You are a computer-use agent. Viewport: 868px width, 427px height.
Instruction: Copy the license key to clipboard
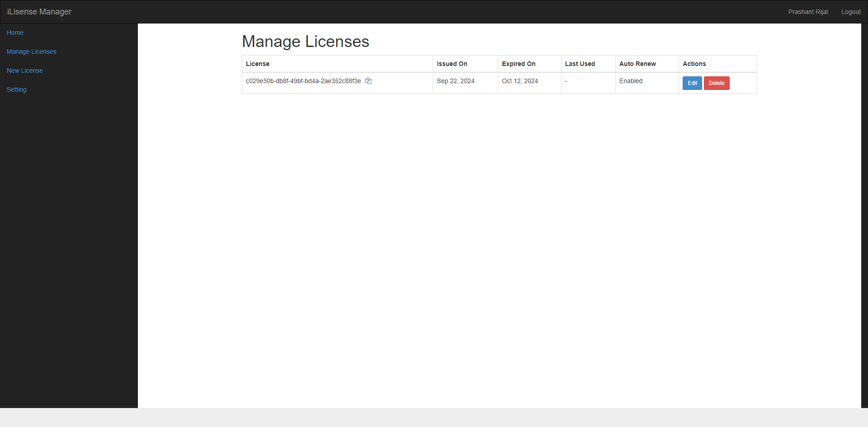point(368,81)
